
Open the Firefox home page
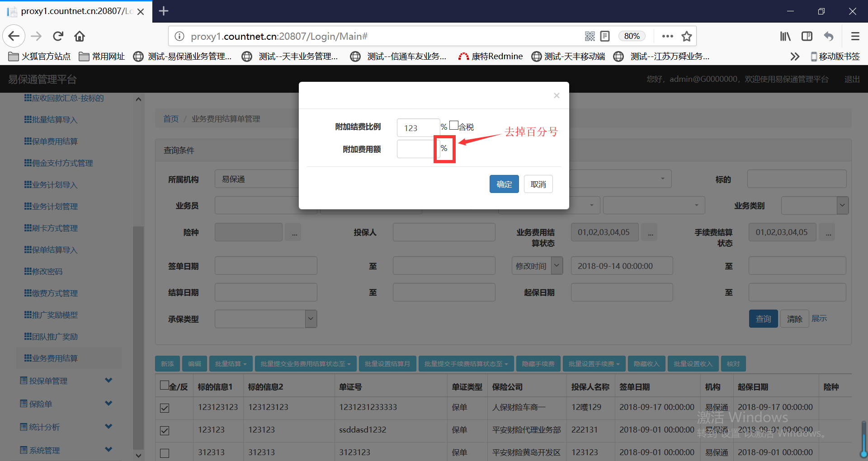tap(80, 36)
